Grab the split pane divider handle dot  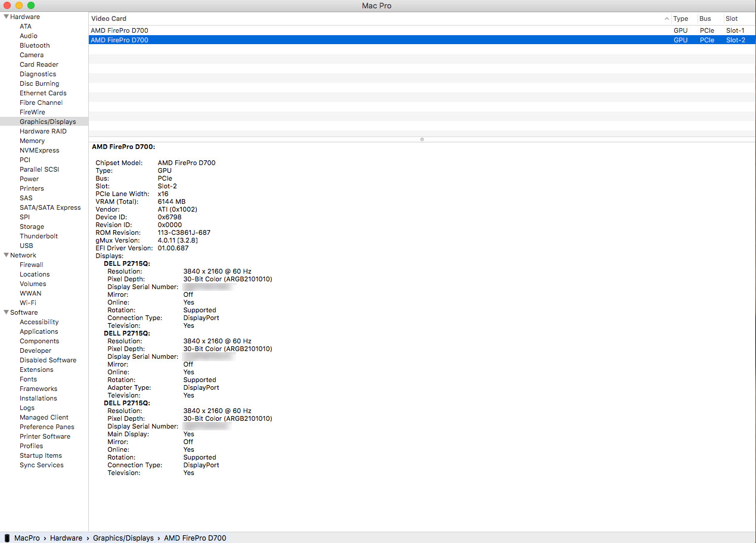coord(422,139)
